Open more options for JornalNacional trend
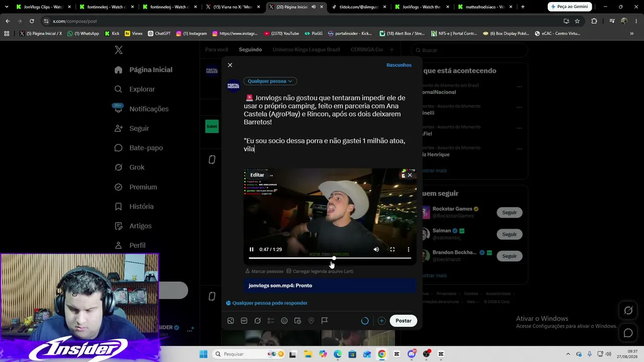 [519, 86]
